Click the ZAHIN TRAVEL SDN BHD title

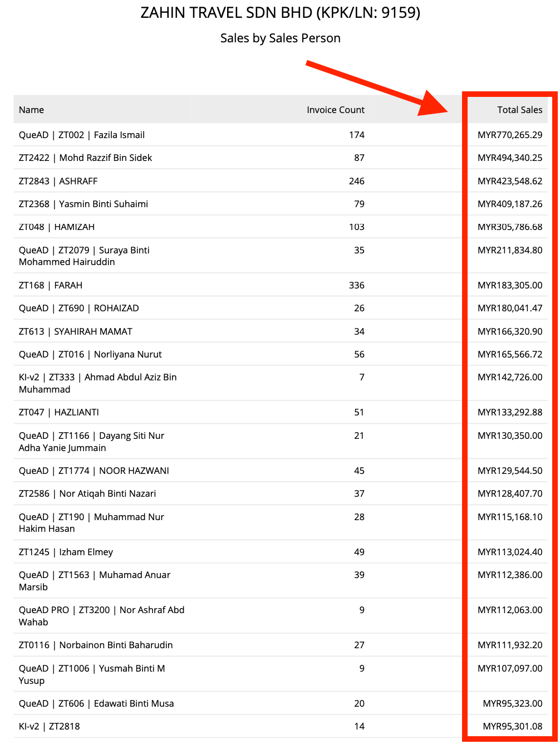click(x=280, y=12)
